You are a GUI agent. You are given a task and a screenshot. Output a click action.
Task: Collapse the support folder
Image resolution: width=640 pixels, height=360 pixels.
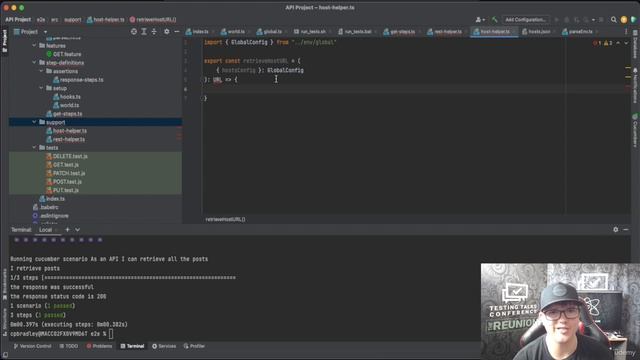[34, 122]
